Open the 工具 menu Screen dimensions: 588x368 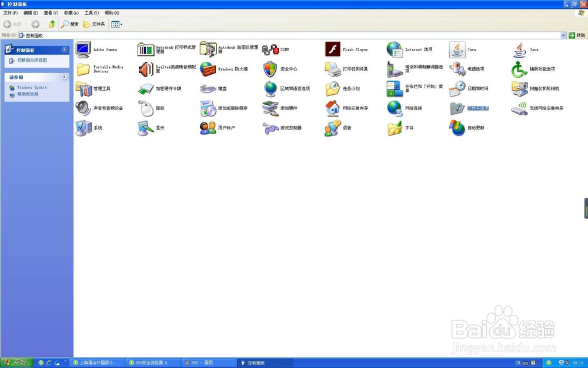[92, 13]
